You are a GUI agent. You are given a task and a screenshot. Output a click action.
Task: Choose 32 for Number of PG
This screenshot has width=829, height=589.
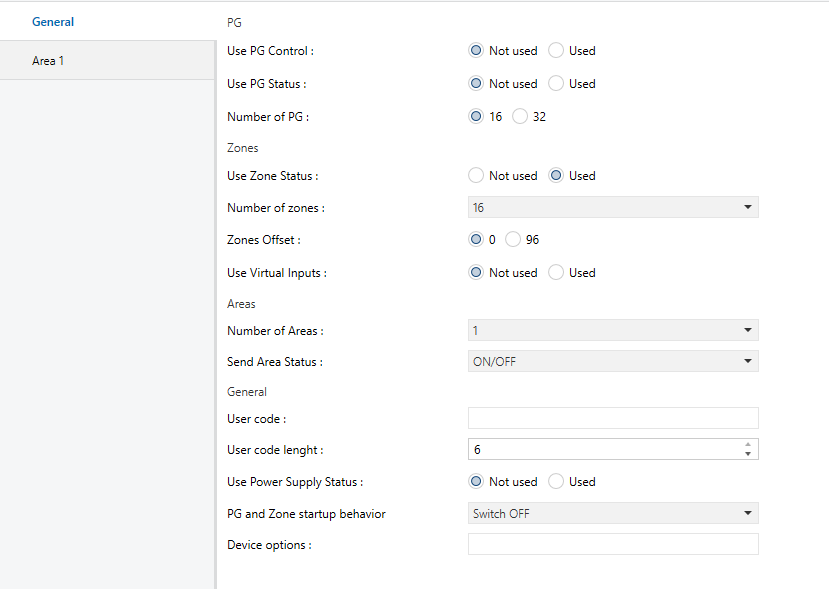pos(520,116)
